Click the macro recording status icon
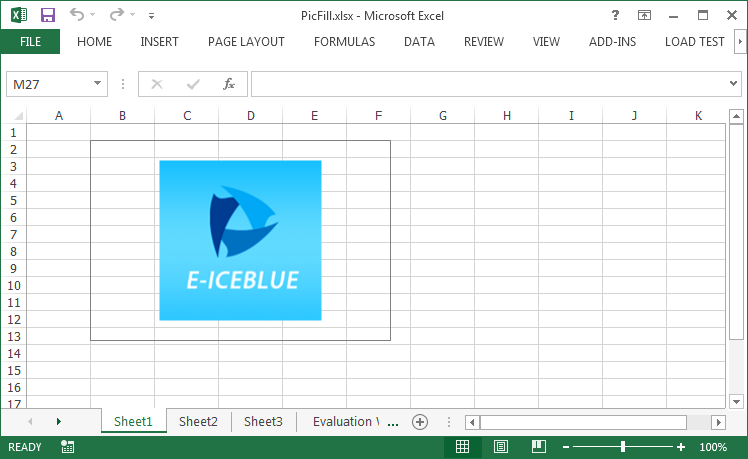This screenshot has height=459, width=748. click(68, 447)
